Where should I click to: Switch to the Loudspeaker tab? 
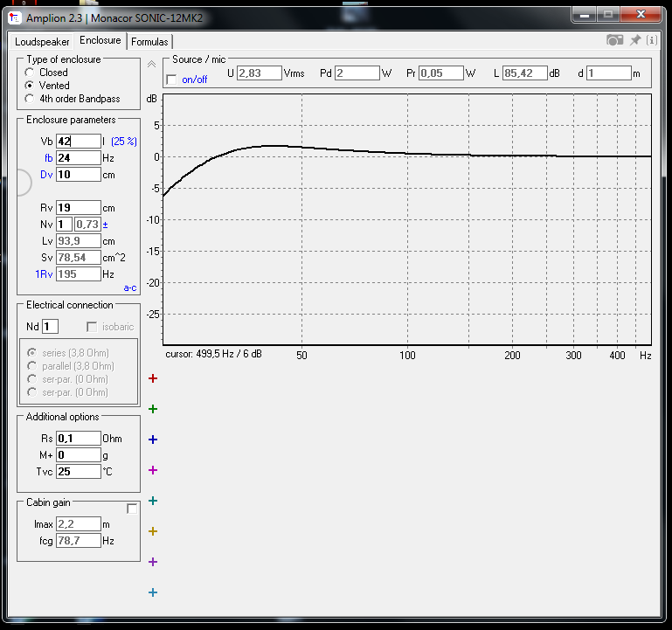(42, 42)
